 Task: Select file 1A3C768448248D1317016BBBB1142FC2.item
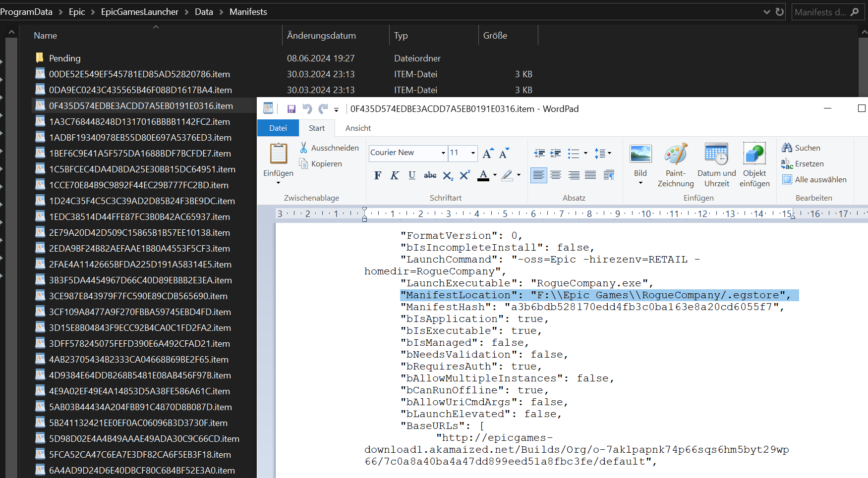coord(139,122)
